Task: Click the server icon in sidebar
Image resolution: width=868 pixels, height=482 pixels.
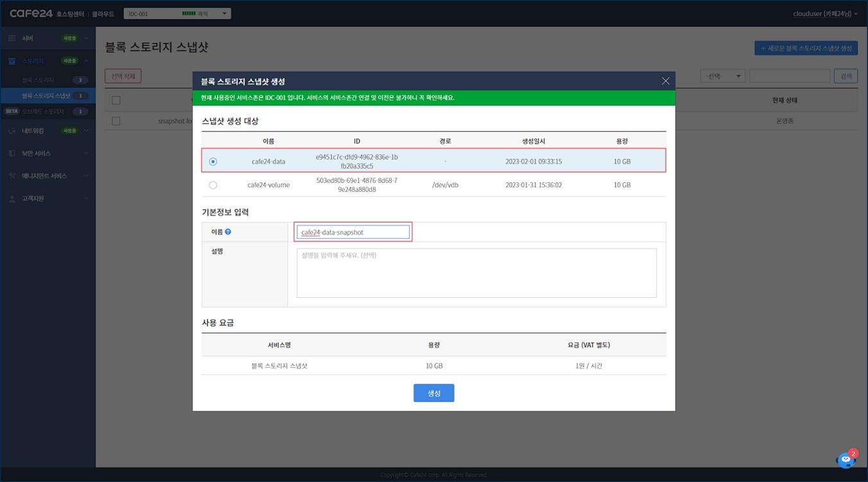Action: pos(12,39)
